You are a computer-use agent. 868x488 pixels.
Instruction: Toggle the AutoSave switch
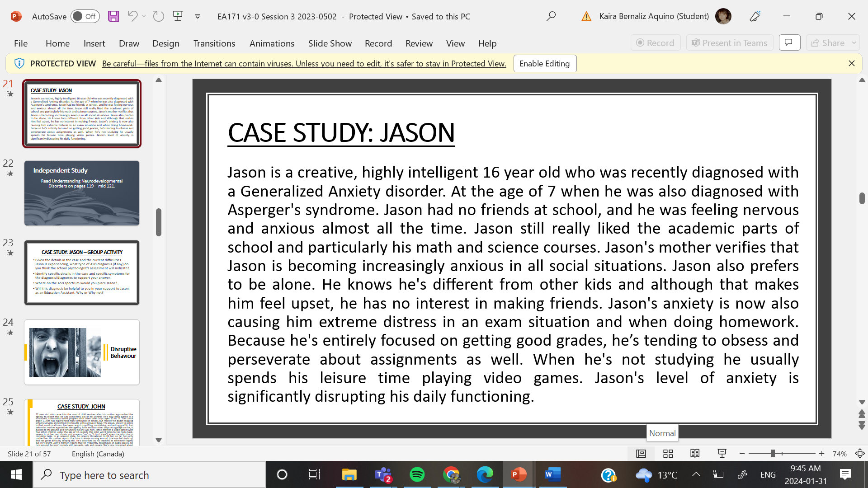(x=85, y=17)
